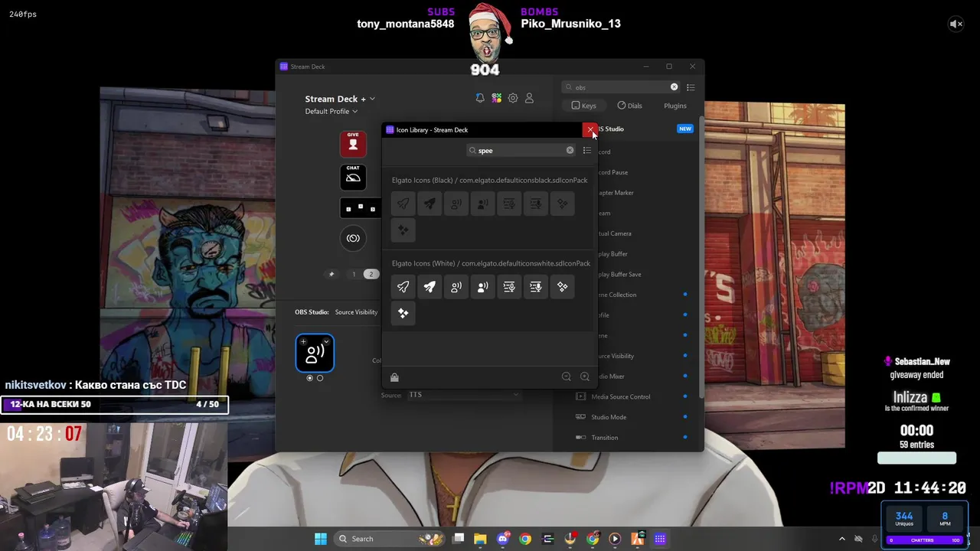This screenshot has height=551, width=980.
Task: Open key icon chevron menu on preview
Action: (x=327, y=341)
